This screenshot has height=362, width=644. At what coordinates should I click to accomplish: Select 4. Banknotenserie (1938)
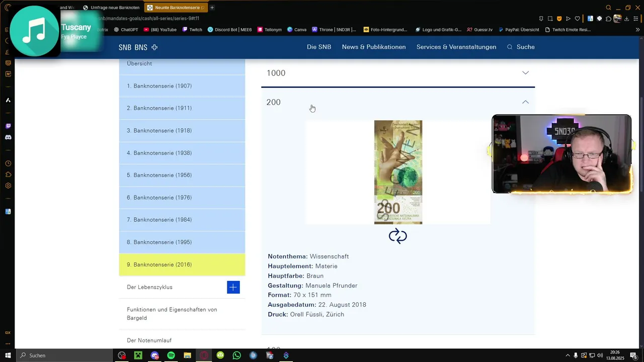pos(182,153)
